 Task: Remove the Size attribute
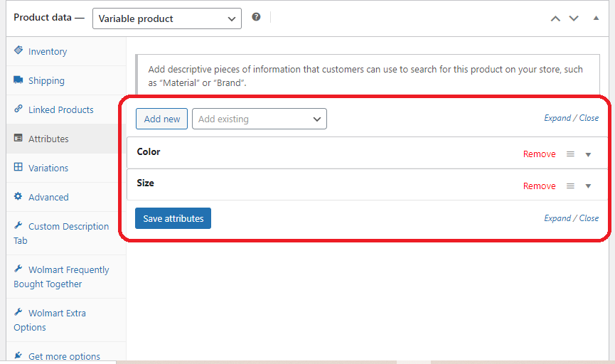[x=539, y=186]
